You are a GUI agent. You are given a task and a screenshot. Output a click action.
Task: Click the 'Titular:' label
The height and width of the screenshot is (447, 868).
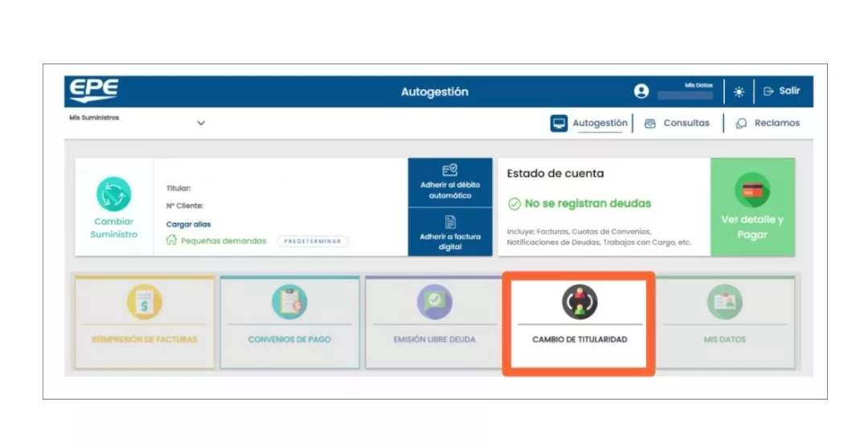[178, 188]
